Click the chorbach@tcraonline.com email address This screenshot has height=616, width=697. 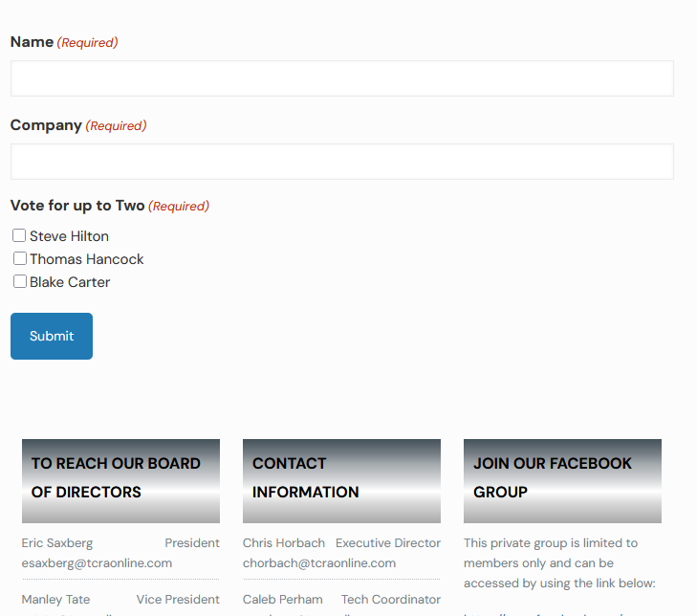[x=318, y=563]
